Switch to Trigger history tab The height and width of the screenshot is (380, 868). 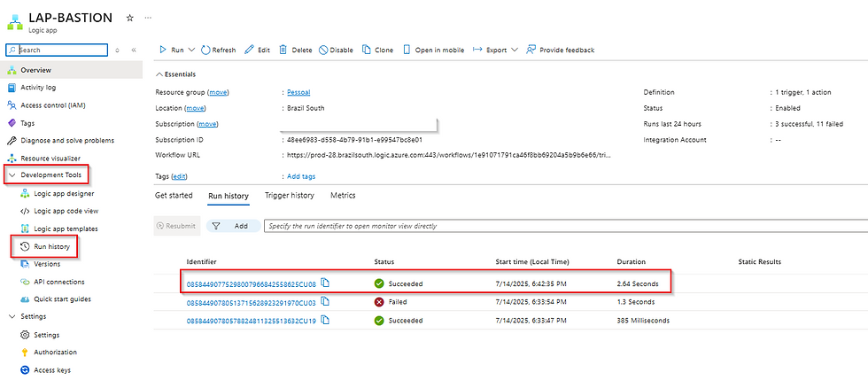click(289, 196)
